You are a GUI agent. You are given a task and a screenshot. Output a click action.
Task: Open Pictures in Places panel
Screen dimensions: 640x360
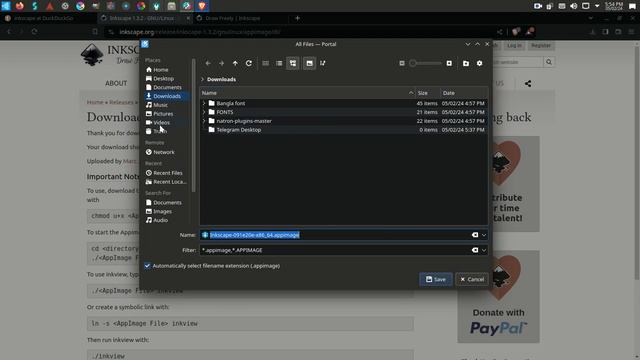159,114
